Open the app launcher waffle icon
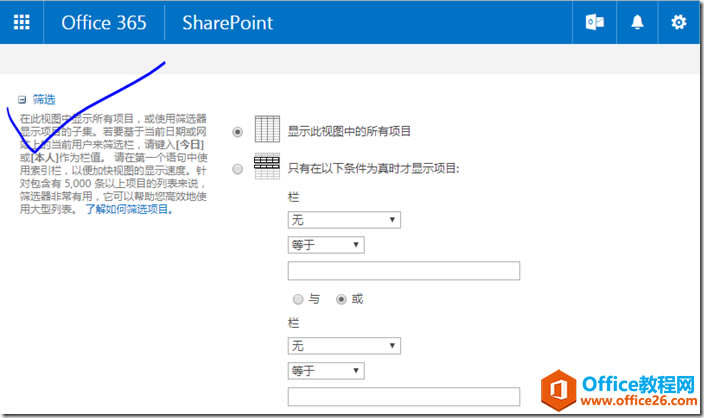 point(22,22)
